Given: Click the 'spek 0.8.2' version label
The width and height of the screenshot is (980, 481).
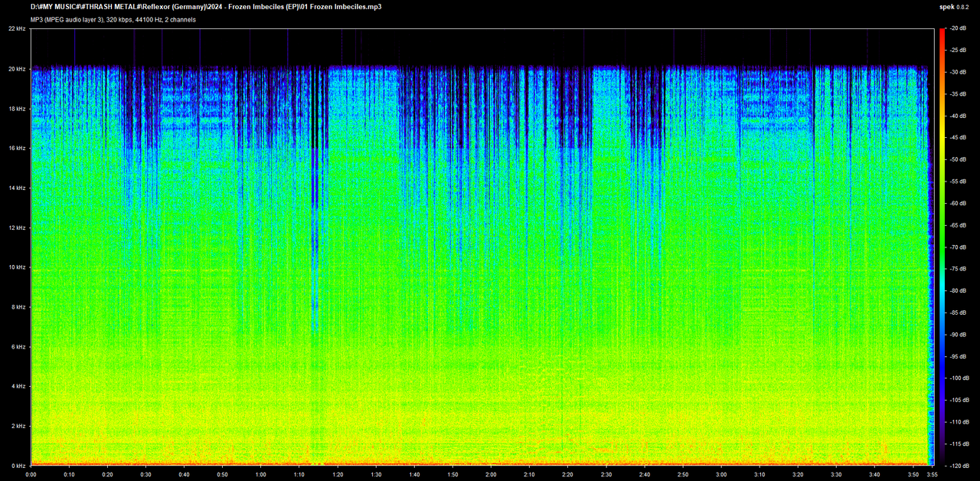Looking at the screenshot, I should pyautogui.click(x=955, y=7).
